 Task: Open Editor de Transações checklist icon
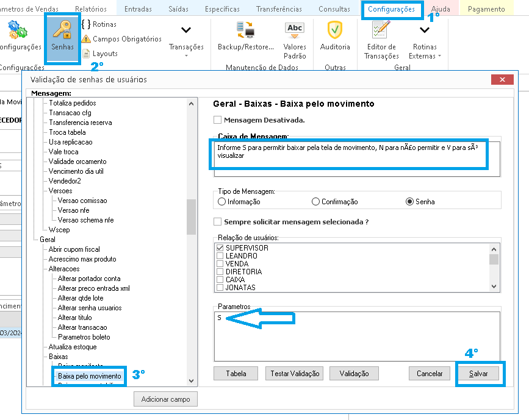click(381, 29)
